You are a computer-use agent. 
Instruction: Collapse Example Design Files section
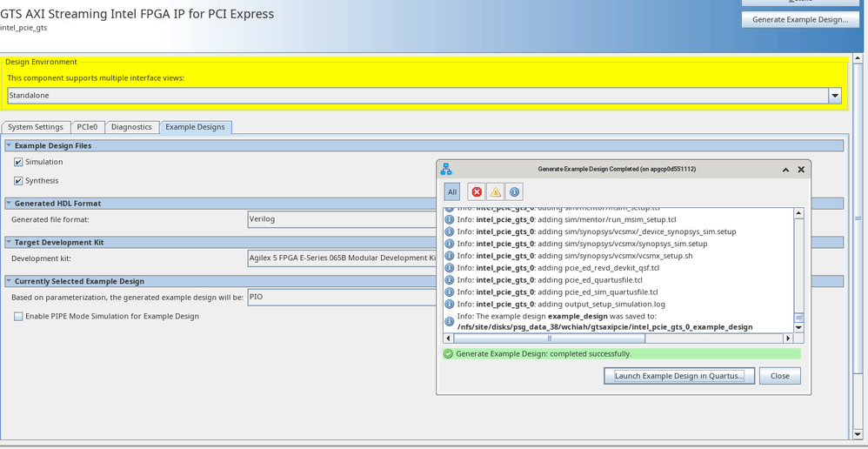click(x=9, y=145)
